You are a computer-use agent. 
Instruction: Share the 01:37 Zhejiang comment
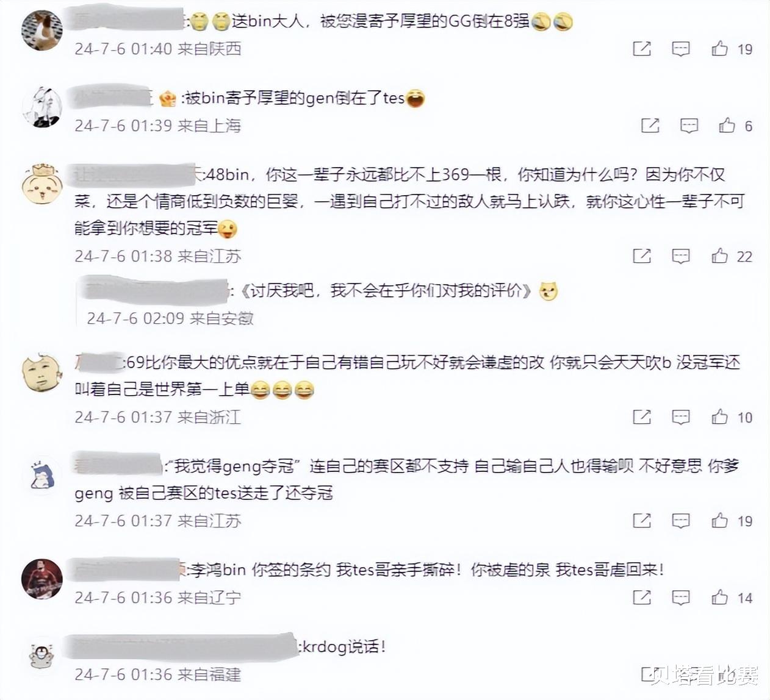tap(642, 417)
